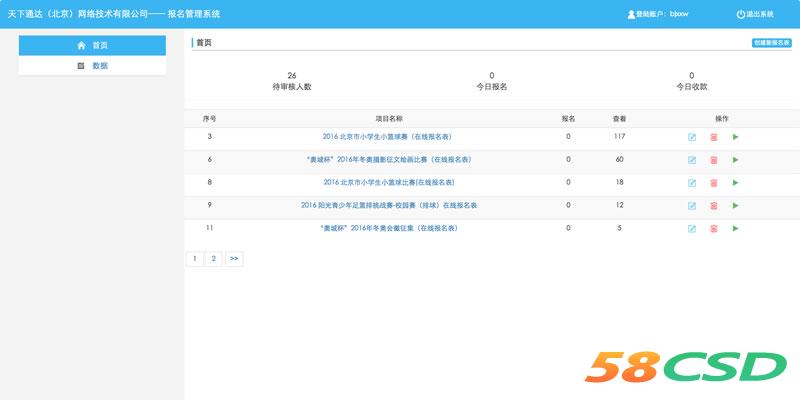Delete the row 6 project entry
The width and height of the screenshot is (800, 400).
pos(714,160)
